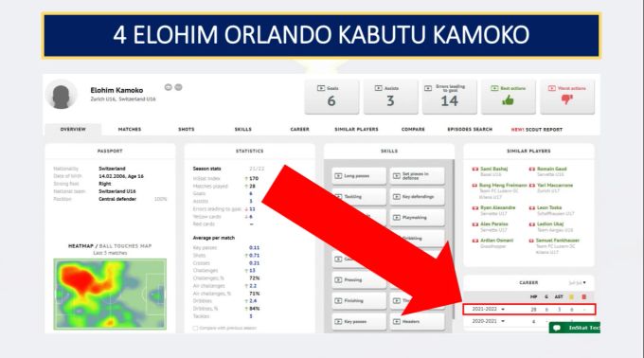The width and height of the screenshot is (644, 358).
Task: Open Headers skill video icon
Action: (x=396, y=321)
